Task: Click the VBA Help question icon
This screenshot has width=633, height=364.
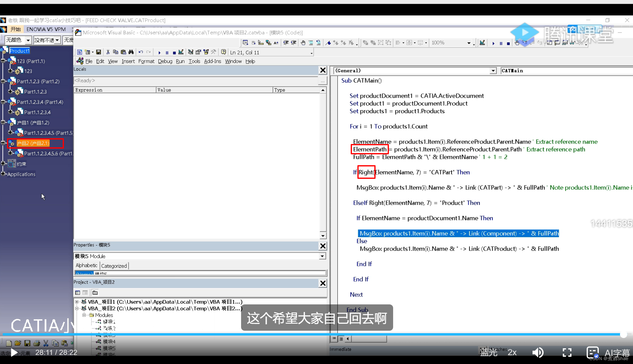Action: [x=224, y=52]
